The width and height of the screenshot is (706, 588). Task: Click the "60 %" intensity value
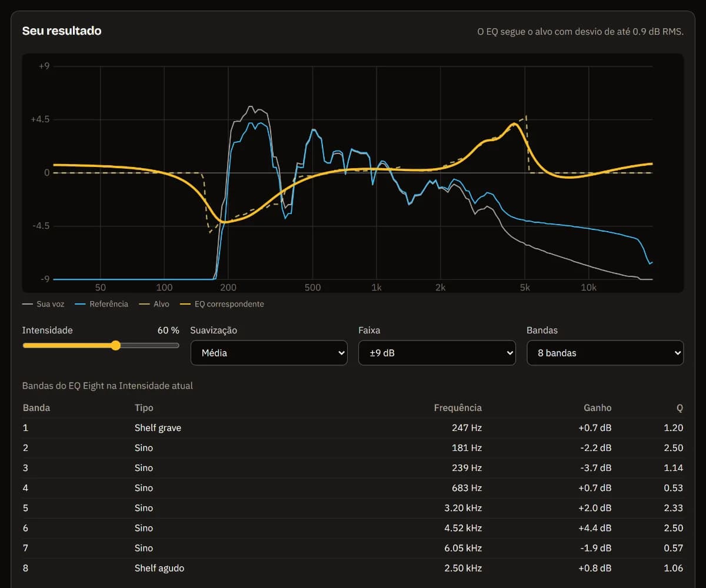pos(168,330)
